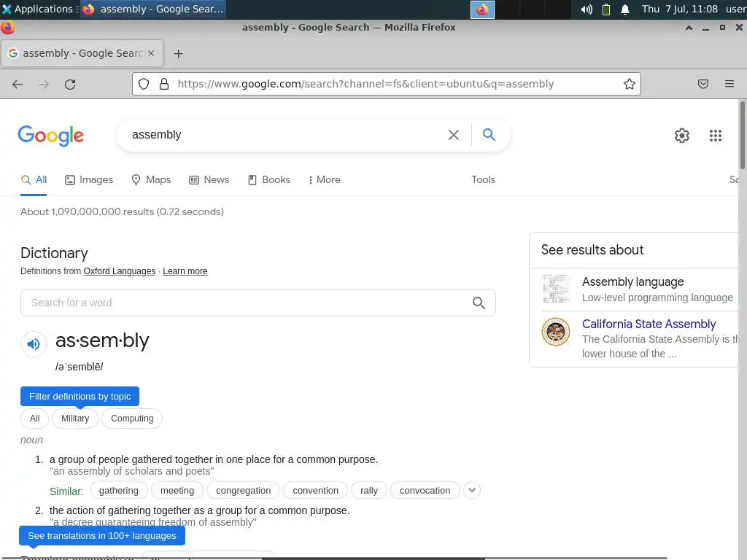This screenshot has height=560, width=747.
Task: Click the clock showing Thu 7 Jul, 11:08
Action: (679, 9)
